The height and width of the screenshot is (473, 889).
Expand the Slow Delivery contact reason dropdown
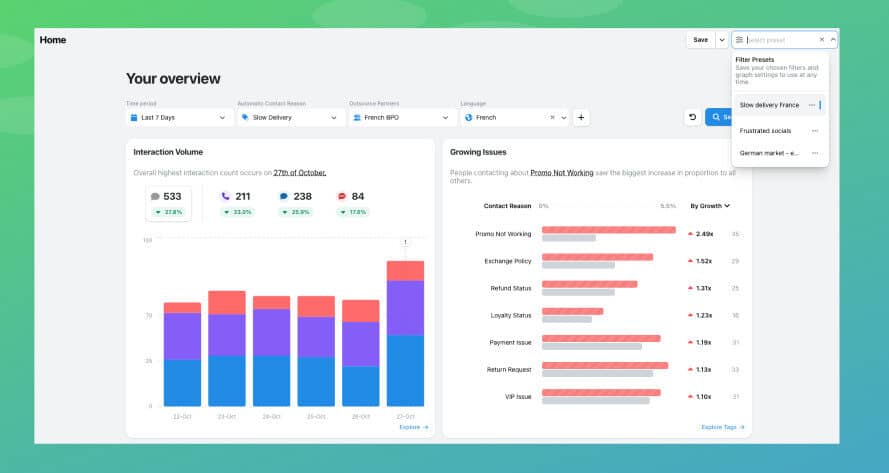pyautogui.click(x=290, y=117)
